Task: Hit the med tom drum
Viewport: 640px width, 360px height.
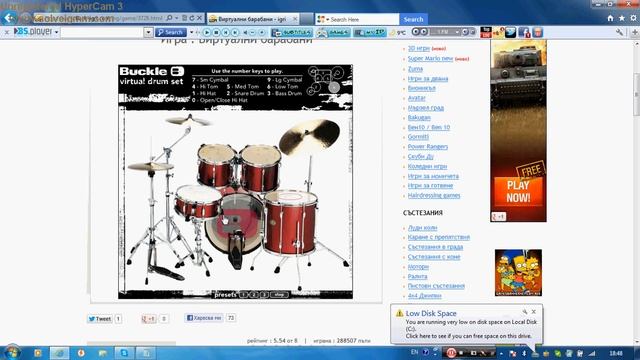Action: [x=260, y=168]
